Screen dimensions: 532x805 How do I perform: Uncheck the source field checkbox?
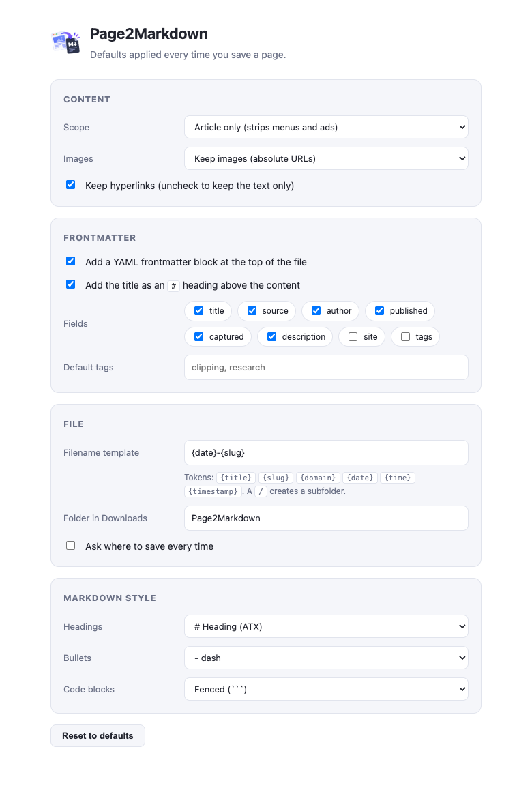252,310
